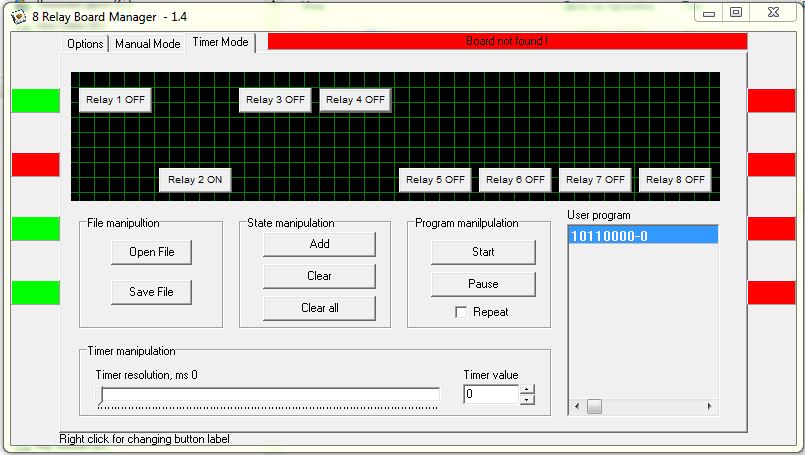Pause the running program

coord(483,284)
